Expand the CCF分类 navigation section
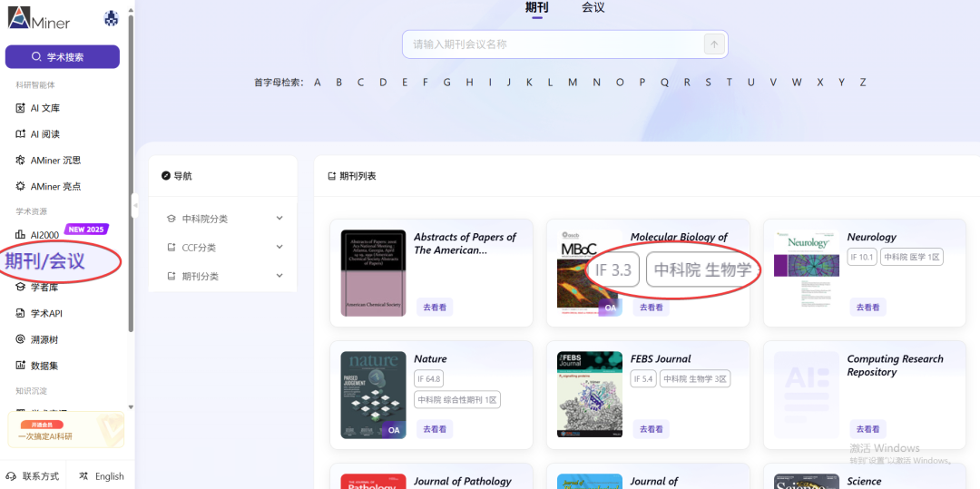The height and width of the screenshot is (489, 980). 223,248
